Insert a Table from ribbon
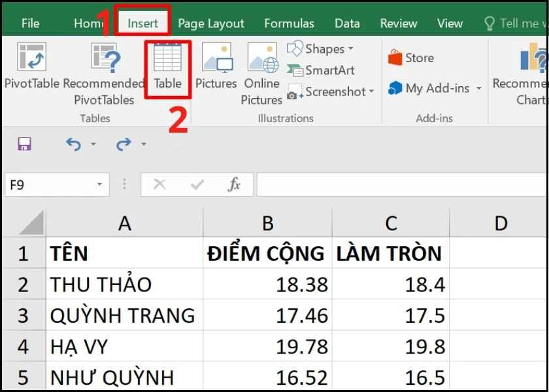Viewport: 549px width, 392px height. [168, 66]
